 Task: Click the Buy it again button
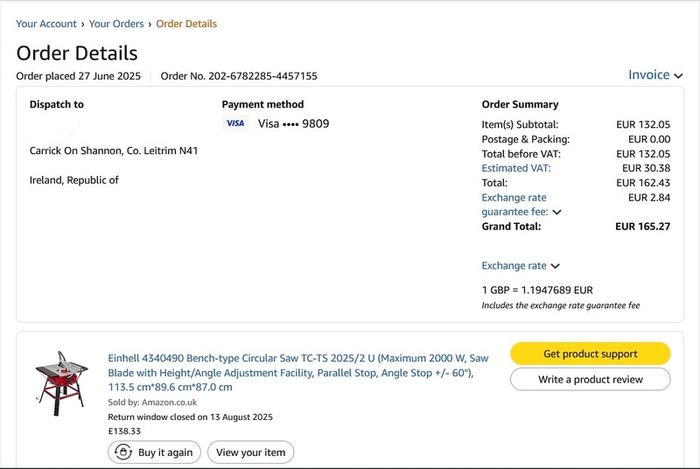(154, 452)
